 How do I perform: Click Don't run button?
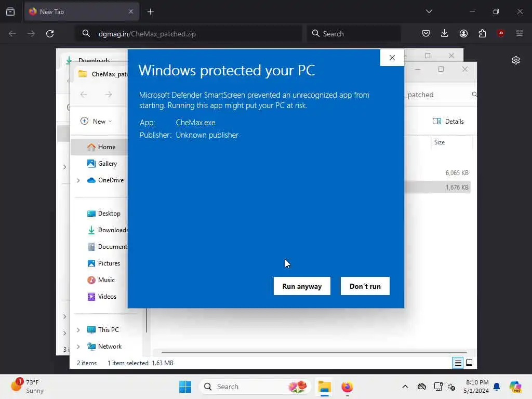(365, 286)
